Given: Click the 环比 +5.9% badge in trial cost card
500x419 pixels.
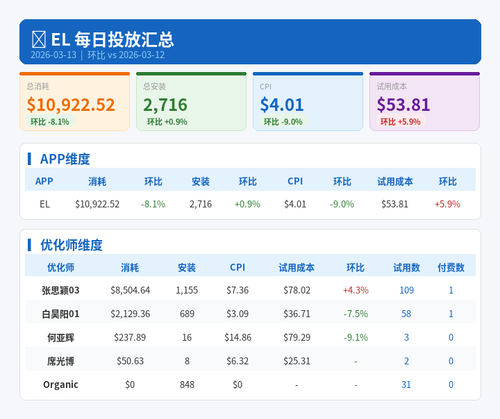Looking at the screenshot, I should click(401, 122).
